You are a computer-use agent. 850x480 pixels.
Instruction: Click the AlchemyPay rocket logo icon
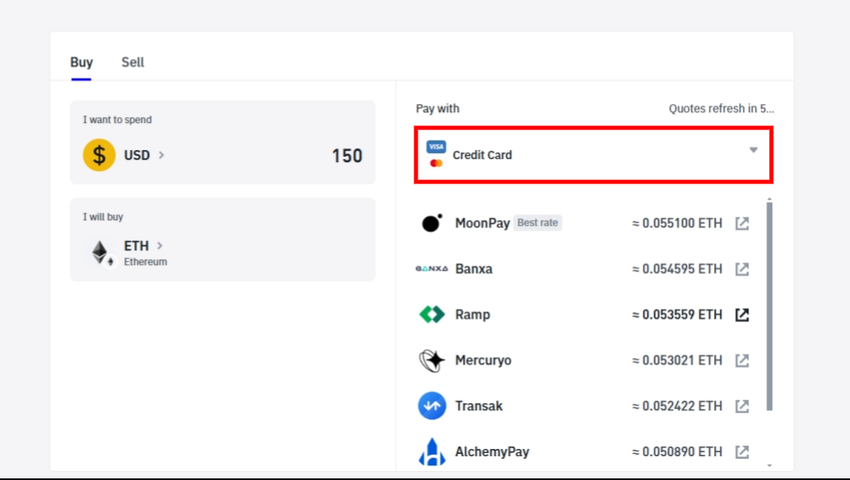coord(432,452)
